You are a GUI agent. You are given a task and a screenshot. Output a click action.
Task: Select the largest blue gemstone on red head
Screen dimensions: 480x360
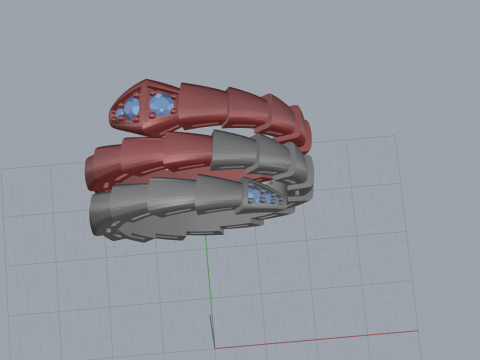pos(162,104)
